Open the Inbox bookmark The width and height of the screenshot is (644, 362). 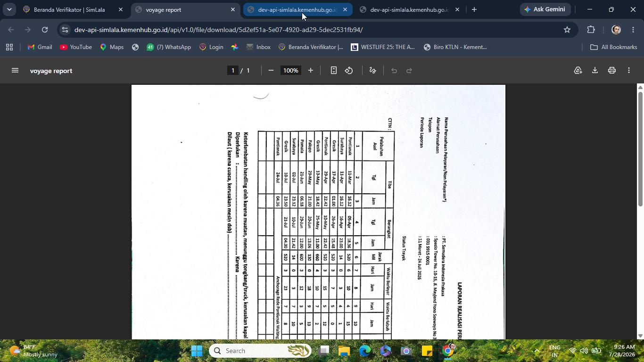tap(258, 47)
